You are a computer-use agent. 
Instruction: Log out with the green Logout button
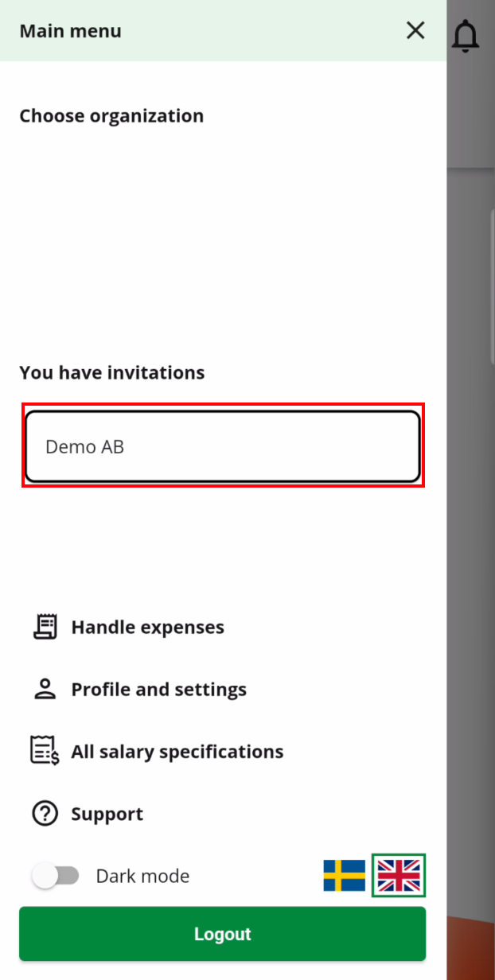click(x=223, y=934)
